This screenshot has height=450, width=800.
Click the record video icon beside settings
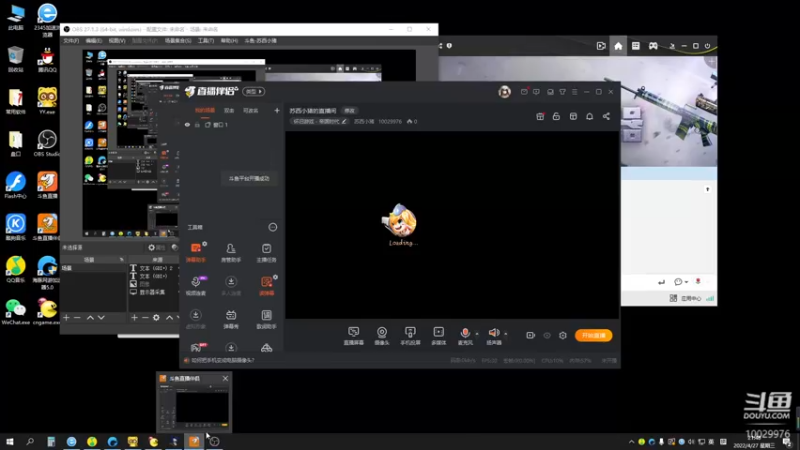tap(531, 335)
